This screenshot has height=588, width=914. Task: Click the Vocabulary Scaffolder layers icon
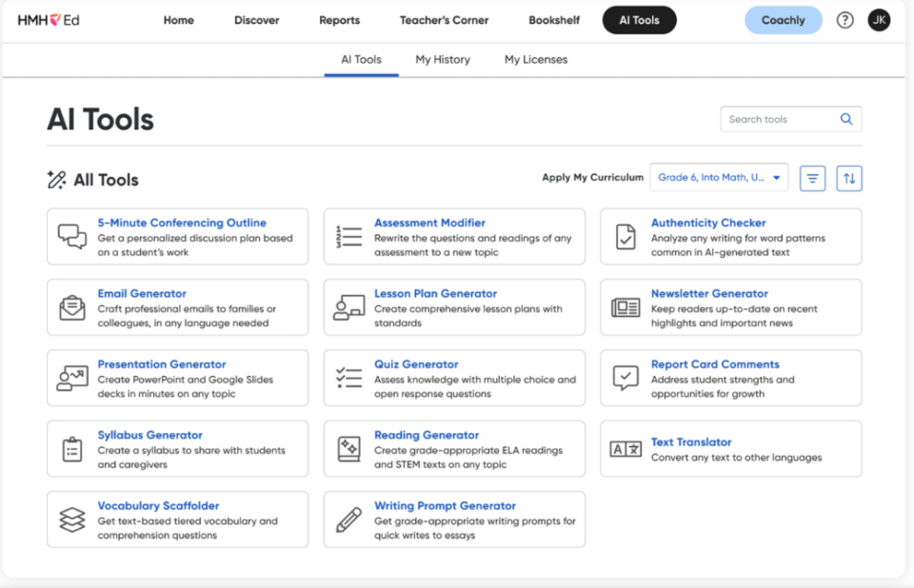click(x=72, y=519)
